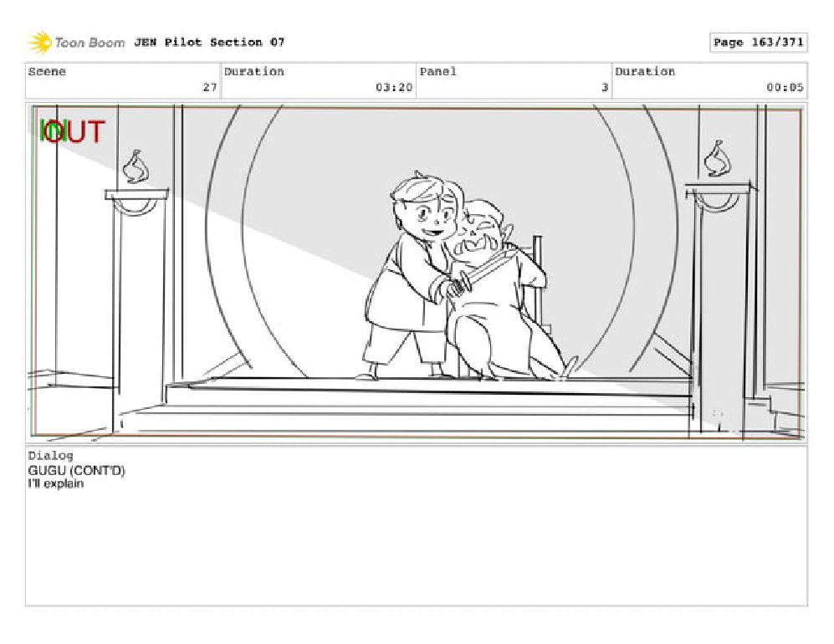Click the 'Dialog' label
This screenshot has height=644, width=834.
click(x=50, y=456)
